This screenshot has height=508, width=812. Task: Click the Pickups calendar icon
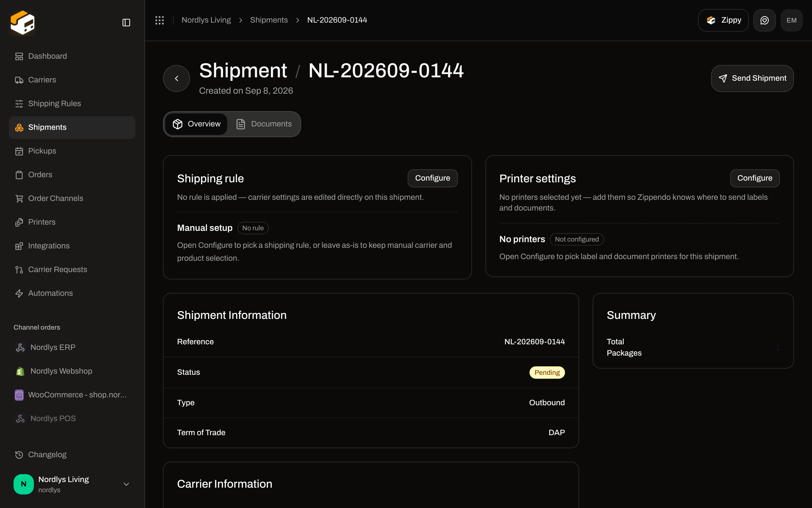pos(19,151)
